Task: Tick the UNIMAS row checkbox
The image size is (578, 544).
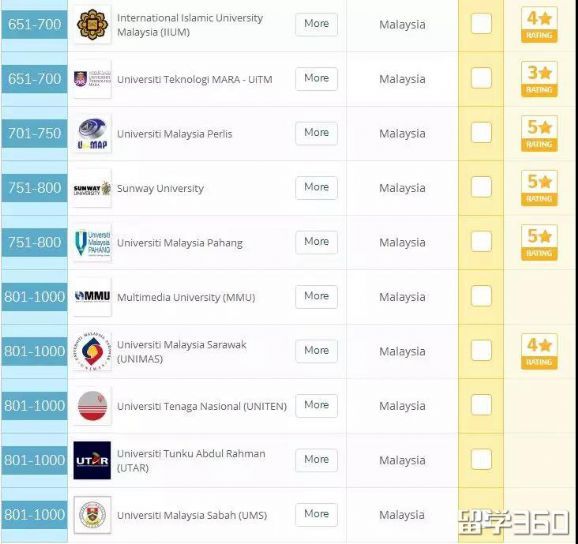Action: pyautogui.click(x=481, y=351)
